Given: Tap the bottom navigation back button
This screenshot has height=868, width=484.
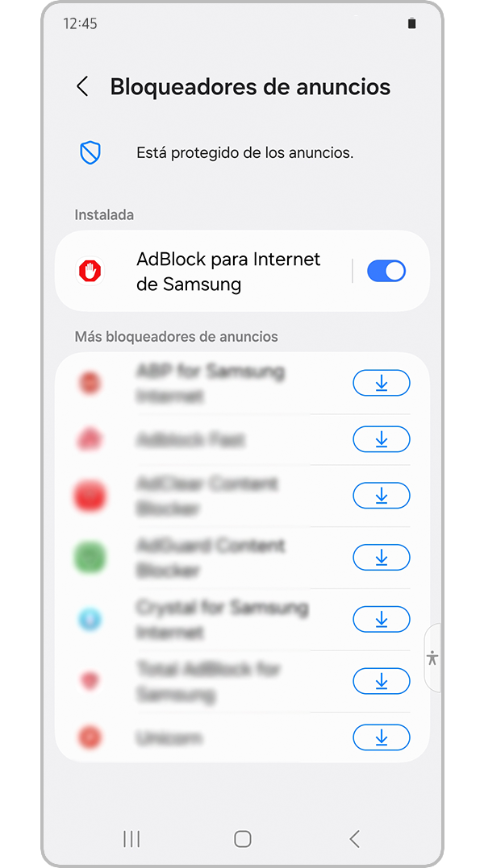Looking at the screenshot, I should (355, 839).
